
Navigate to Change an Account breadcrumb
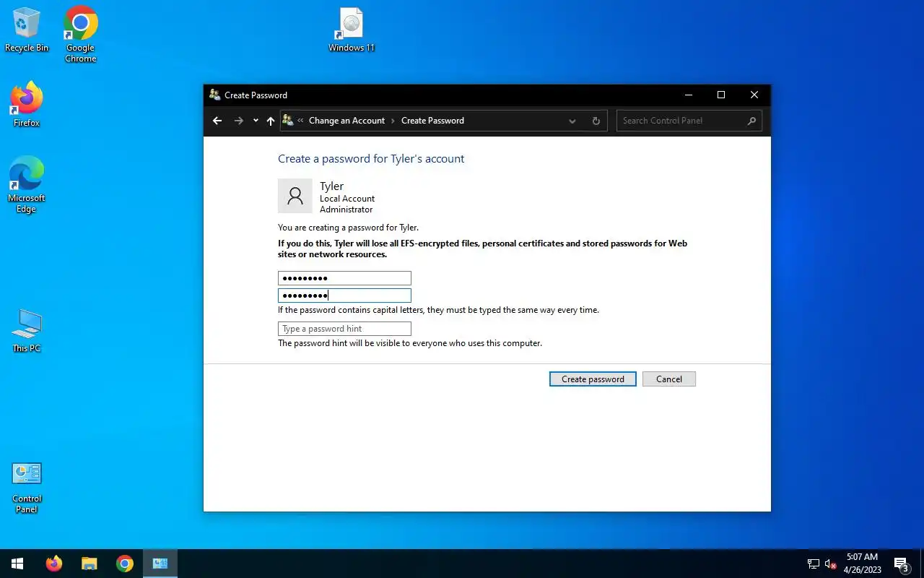[x=346, y=121]
